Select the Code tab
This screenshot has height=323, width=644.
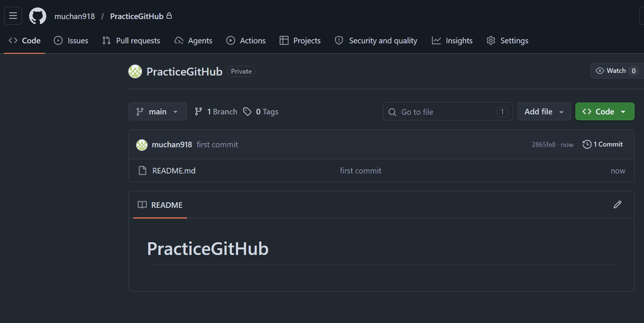click(25, 40)
